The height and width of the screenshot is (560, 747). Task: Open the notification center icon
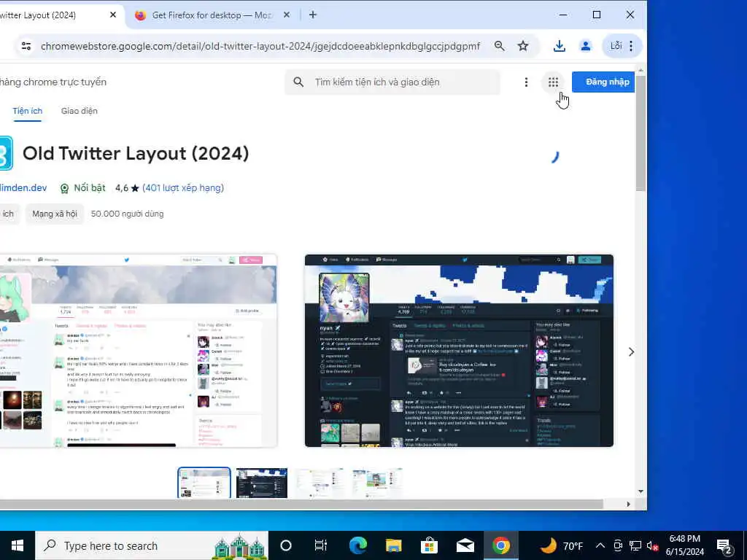click(x=724, y=546)
